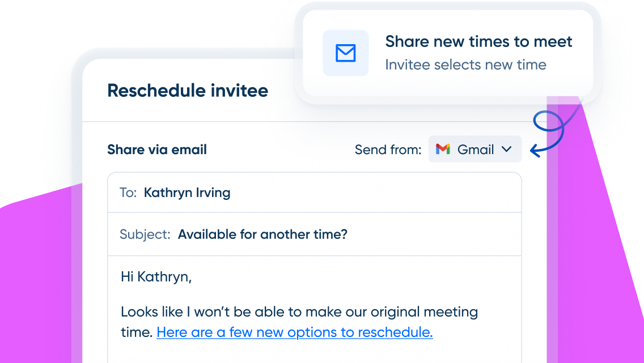Screen dimensions: 644x363
Task: Click the To field with Kathryn Irving
Action: [x=314, y=193]
